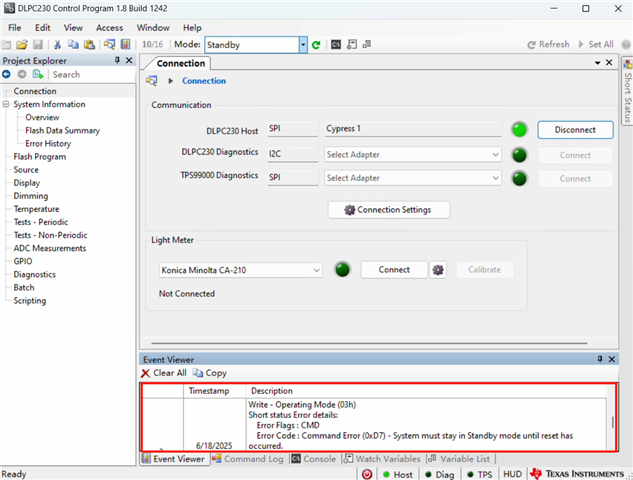Close the Event Viewer panel
Viewport: 633px width, 480px height.
tap(612, 359)
